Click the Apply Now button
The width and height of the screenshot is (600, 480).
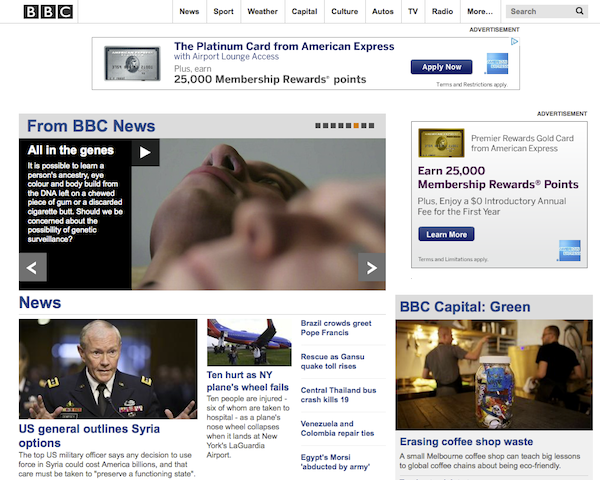click(442, 67)
